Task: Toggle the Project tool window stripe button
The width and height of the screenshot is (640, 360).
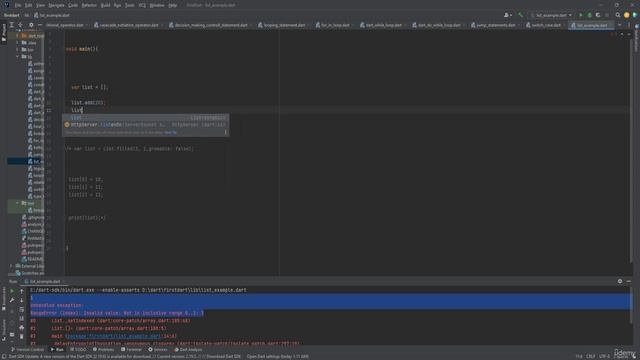Action: [x=4, y=33]
